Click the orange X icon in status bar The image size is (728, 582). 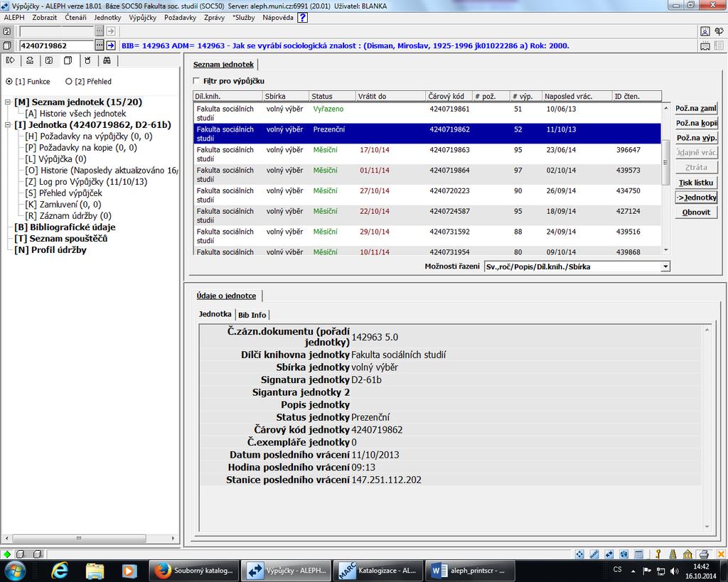(x=721, y=554)
